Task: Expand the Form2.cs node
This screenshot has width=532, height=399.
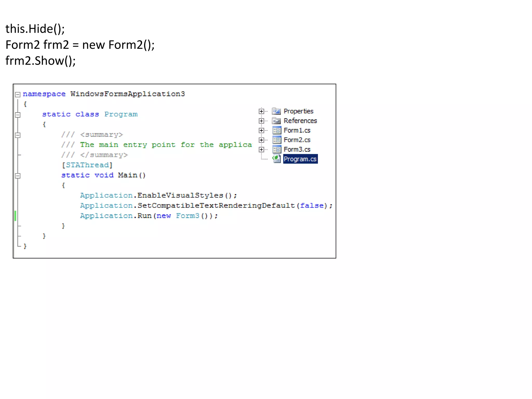Action: click(261, 140)
